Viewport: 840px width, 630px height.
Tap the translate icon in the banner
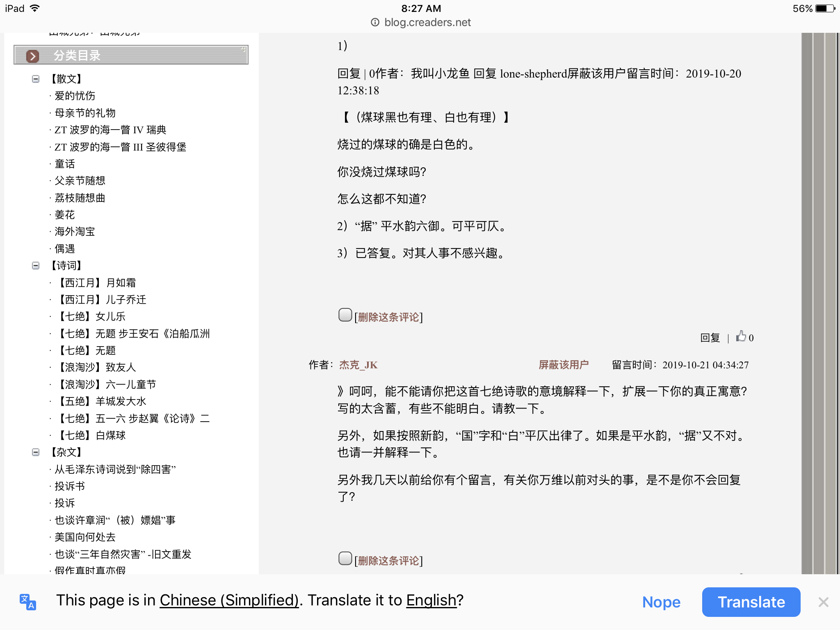tap(28, 602)
